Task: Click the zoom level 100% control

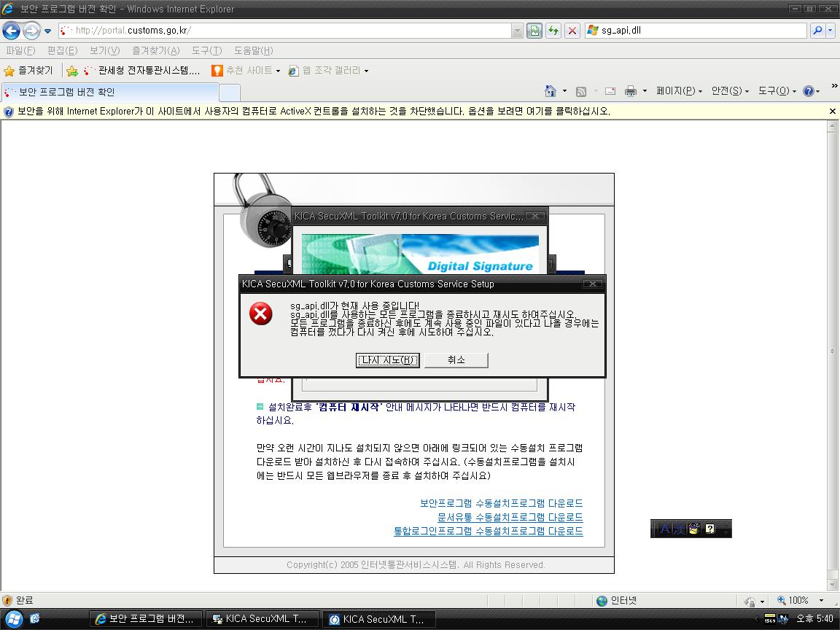Action: coord(800,601)
